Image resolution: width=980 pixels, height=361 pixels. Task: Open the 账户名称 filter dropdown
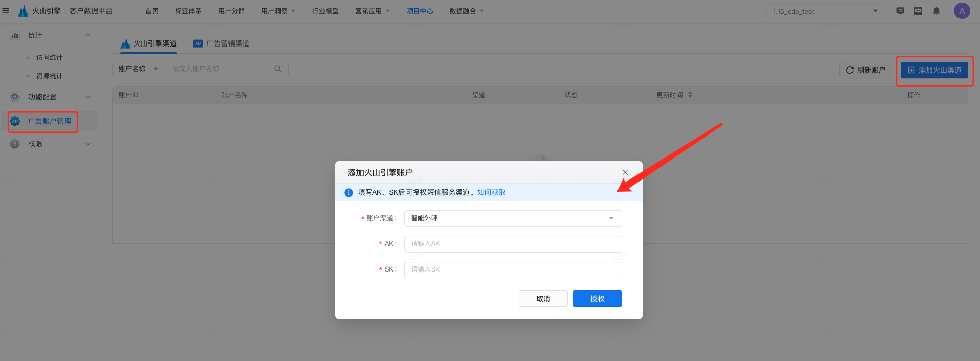tap(139, 69)
